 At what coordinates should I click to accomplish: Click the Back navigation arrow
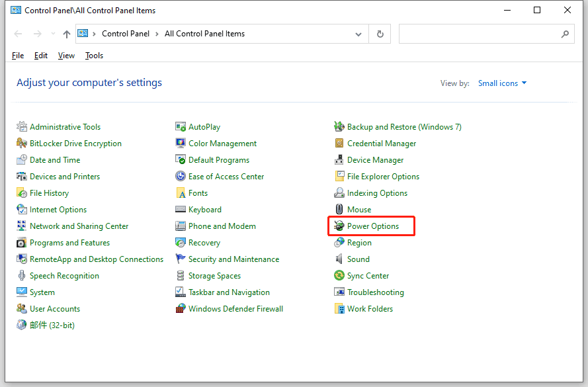click(x=18, y=34)
